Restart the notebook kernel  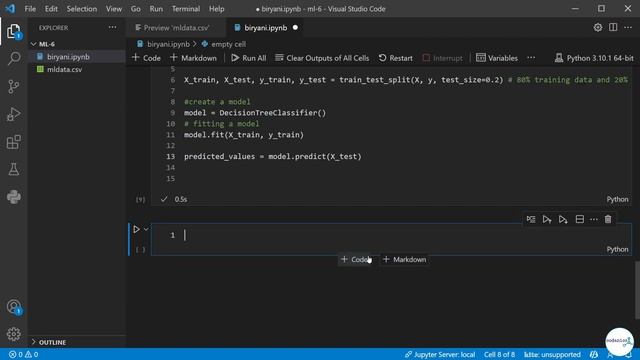pyautogui.click(x=396, y=58)
